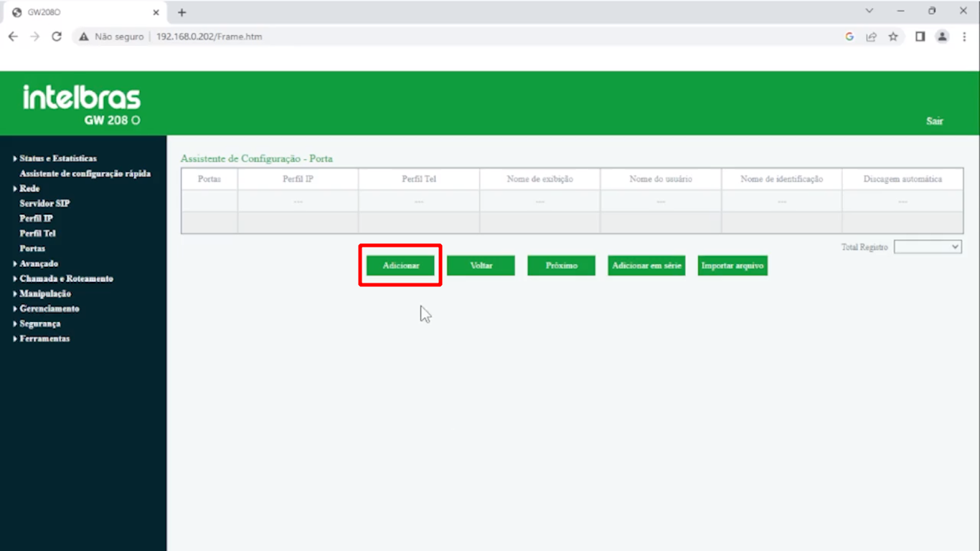Image resolution: width=980 pixels, height=551 pixels.
Task: Click the browser forward arrow
Action: click(x=34, y=37)
